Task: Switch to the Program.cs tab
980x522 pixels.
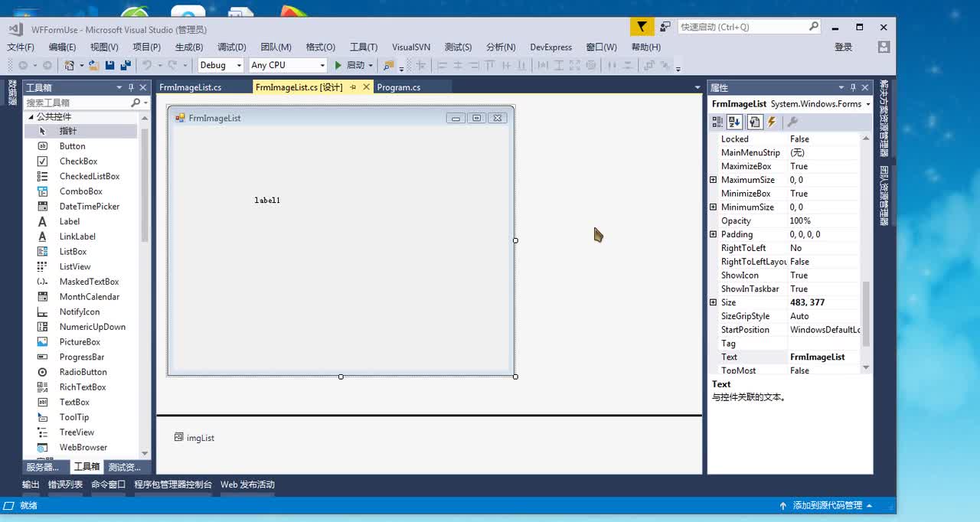Action: [398, 87]
